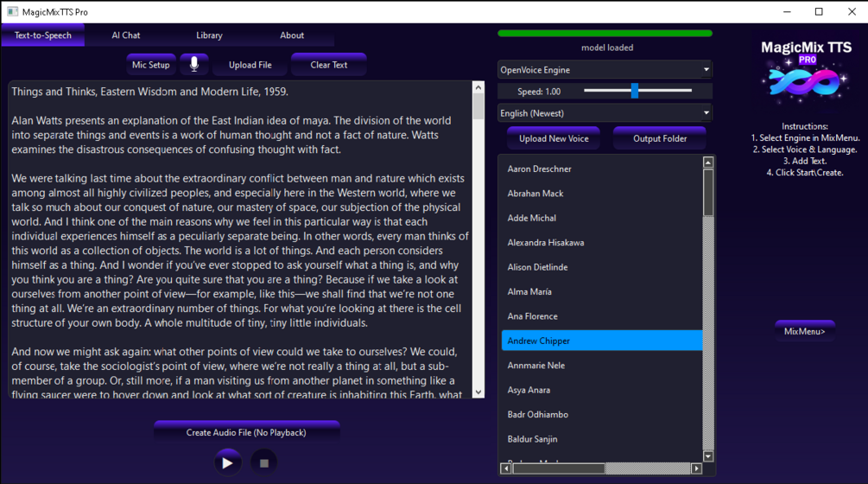This screenshot has height=484, width=868.
Task: Open the About tab
Action: pos(292,35)
